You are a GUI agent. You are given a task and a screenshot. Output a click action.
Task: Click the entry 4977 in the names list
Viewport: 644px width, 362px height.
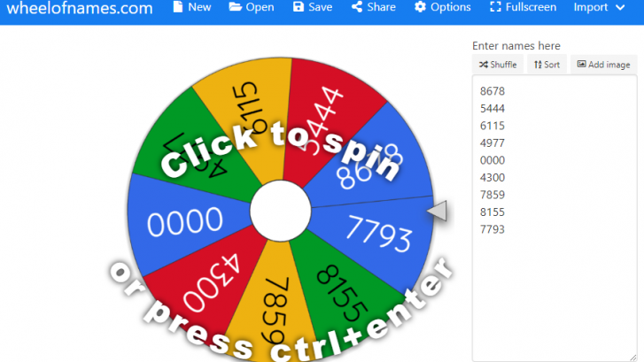tap(492, 142)
